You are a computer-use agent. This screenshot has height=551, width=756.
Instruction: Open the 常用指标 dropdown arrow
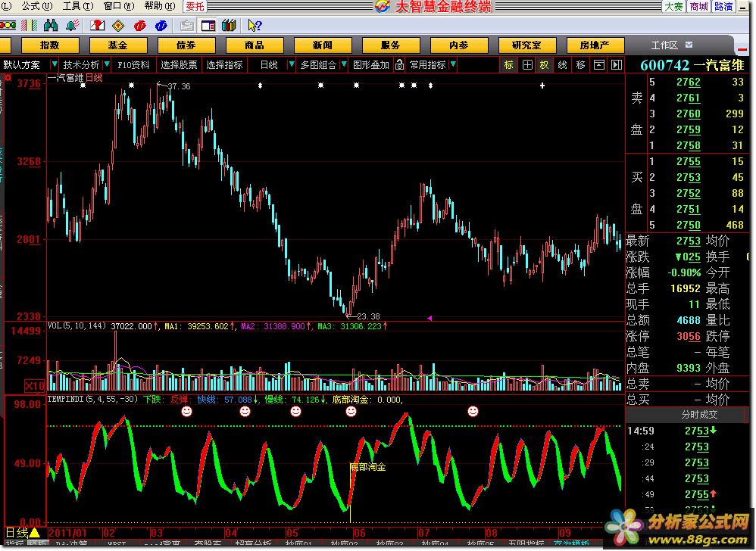pyautogui.click(x=452, y=64)
